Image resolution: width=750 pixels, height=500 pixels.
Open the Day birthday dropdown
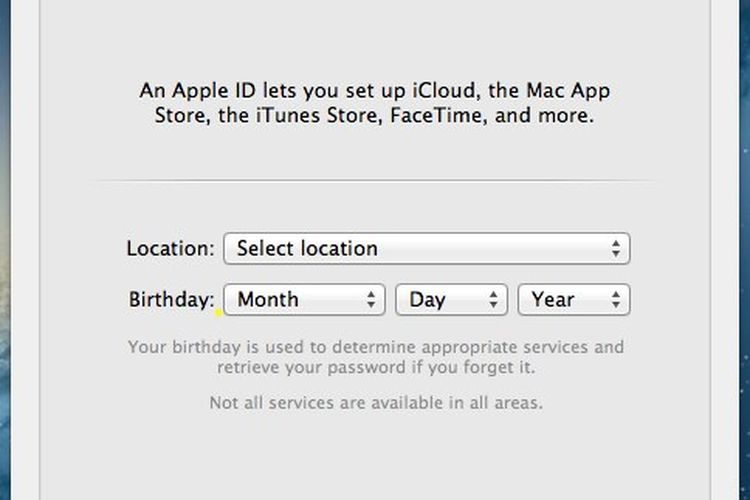click(452, 300)
